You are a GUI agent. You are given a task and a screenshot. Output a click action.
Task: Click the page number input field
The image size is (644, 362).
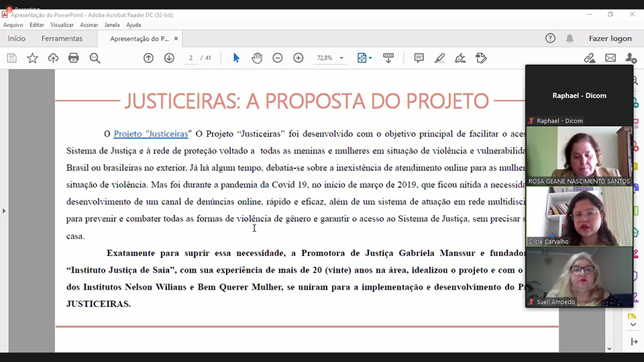click(x=191, y=58)
